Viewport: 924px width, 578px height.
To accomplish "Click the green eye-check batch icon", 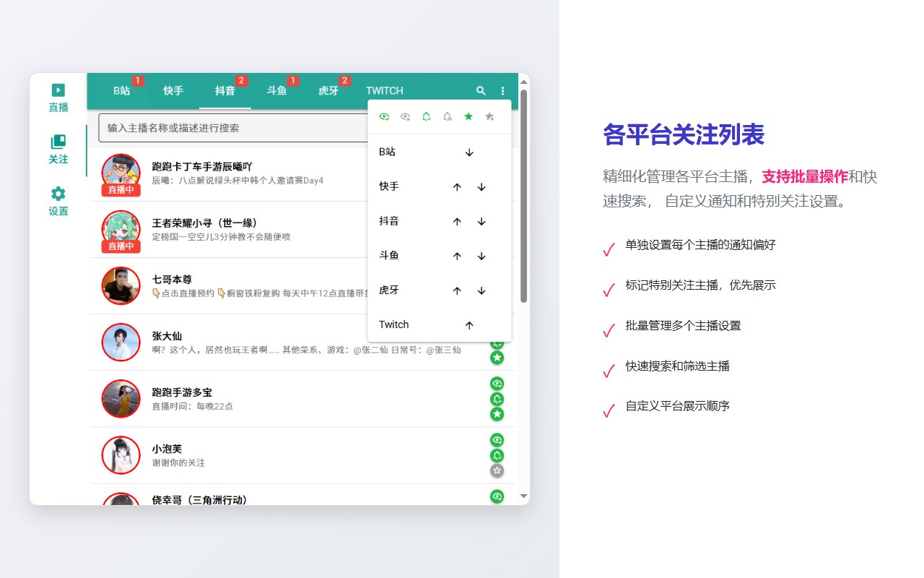I will (x=384, y=116).
